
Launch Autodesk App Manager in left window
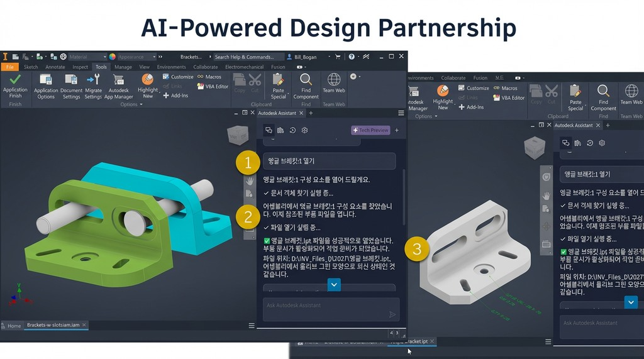click(119, 87)
